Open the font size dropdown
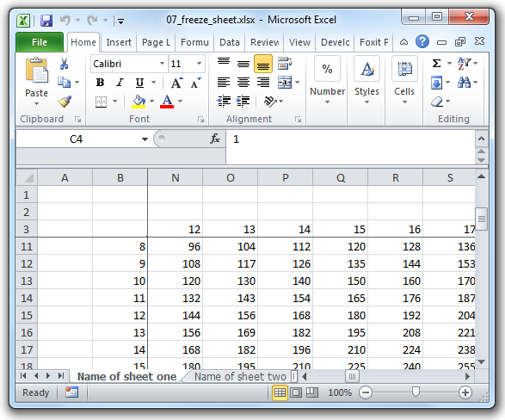Viewport: 505px width, 420px height. [199, 64]
